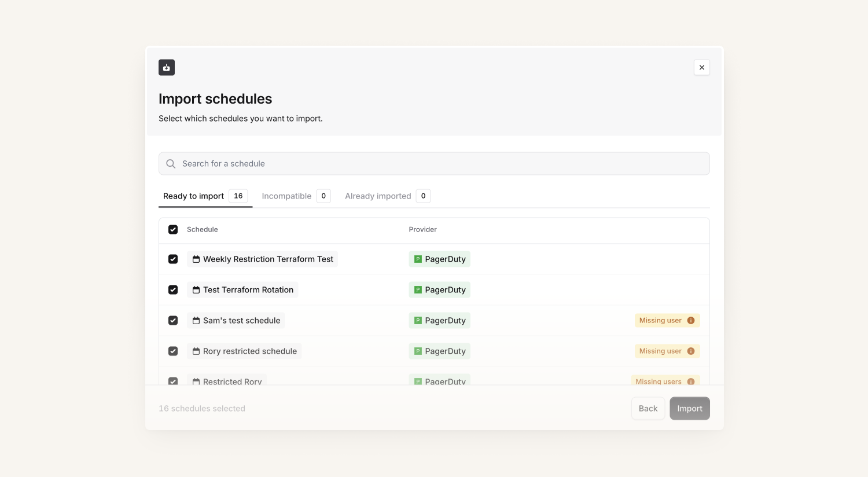The height and width of the screenshot is (477, 868).
Task: Click the calendar icon beside Test Terraform Rotation
Action: point(196,290)
